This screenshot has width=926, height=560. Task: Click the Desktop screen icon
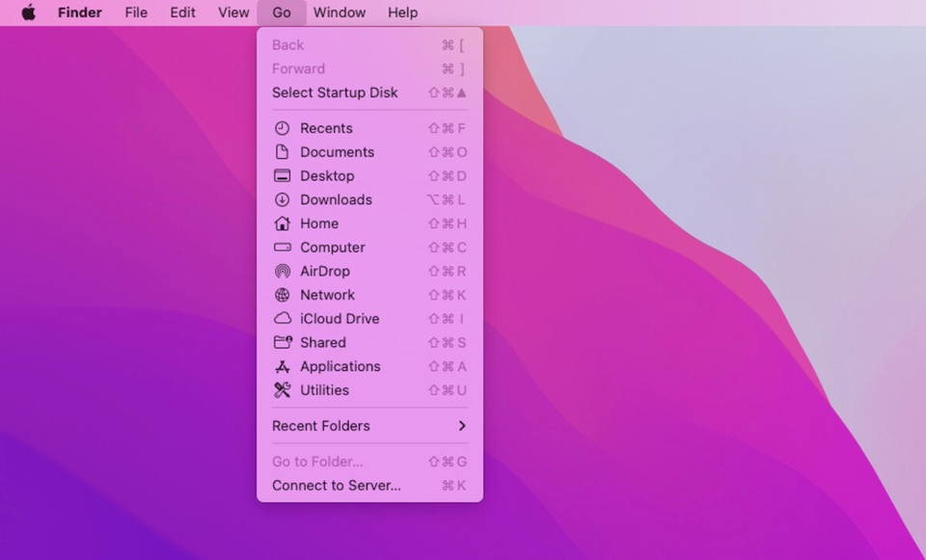pos(283,175)
